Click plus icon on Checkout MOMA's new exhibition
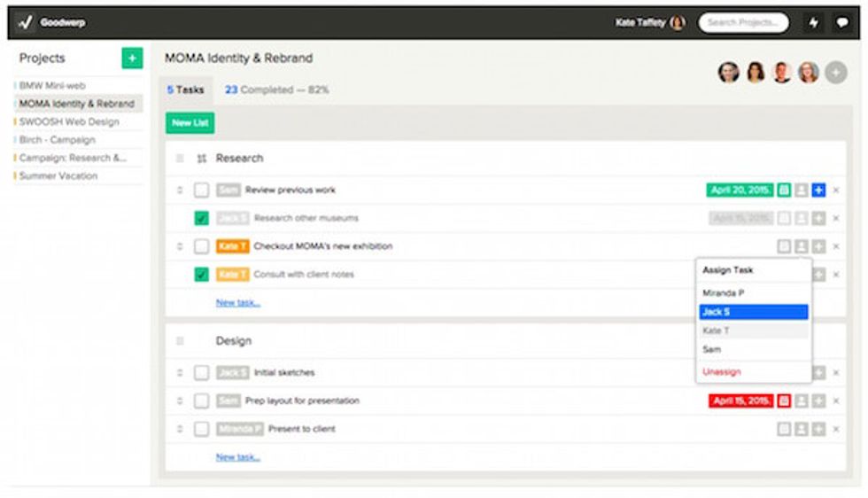 [818, 246]
